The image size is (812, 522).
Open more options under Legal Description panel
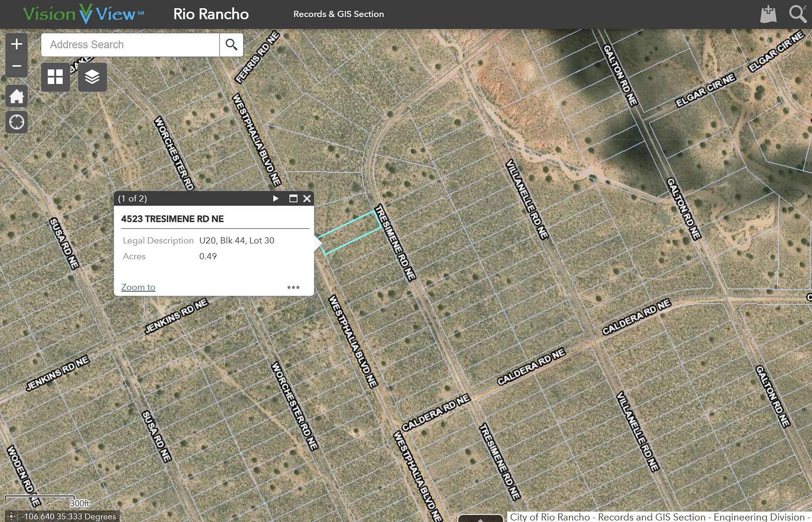(293, 287)
